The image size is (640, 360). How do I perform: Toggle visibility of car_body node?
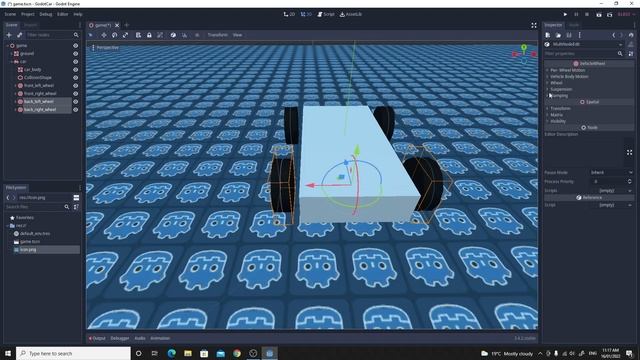tap(76, 69)
